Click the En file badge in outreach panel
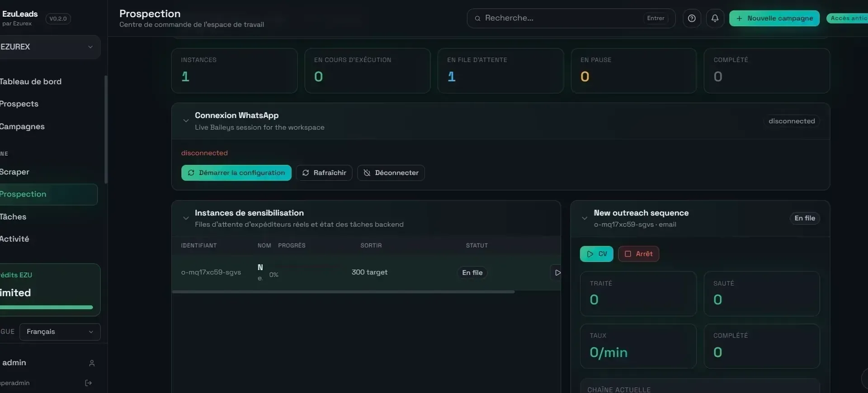The height and width of the screenshot is (393, 868). (x=805, y=218)
